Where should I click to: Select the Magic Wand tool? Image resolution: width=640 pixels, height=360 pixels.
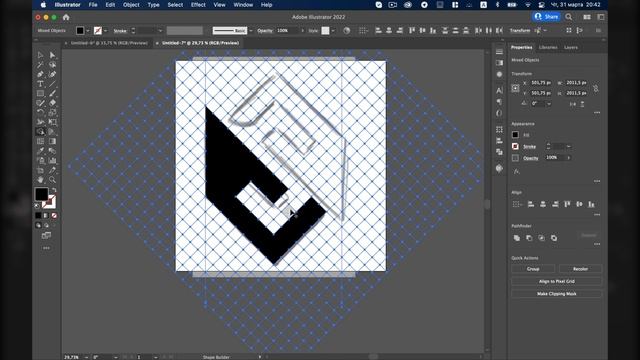[40, 64]
